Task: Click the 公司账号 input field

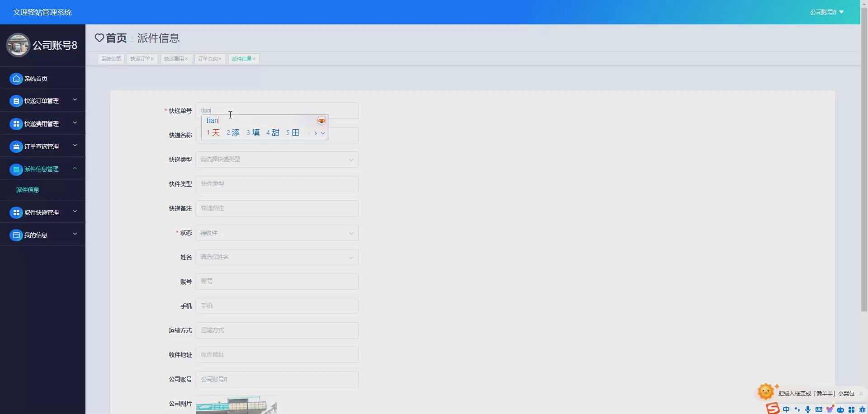Action: (x=277, y=379)
